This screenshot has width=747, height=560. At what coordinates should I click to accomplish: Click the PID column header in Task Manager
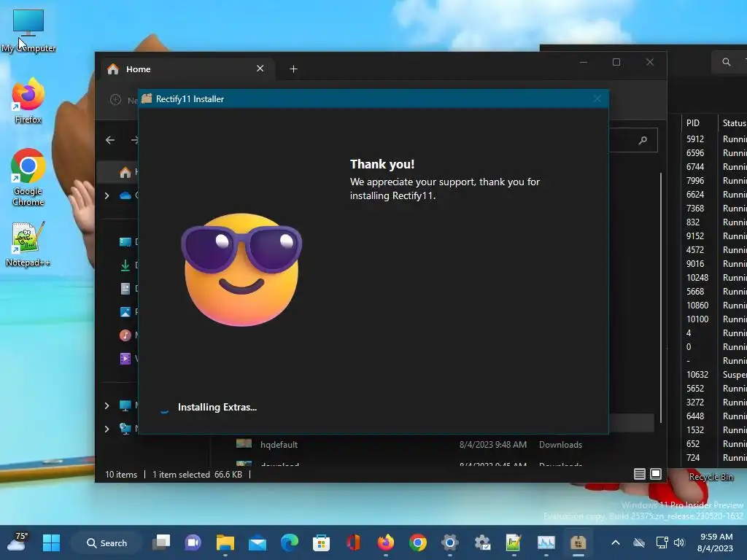[x=700, y=122]
